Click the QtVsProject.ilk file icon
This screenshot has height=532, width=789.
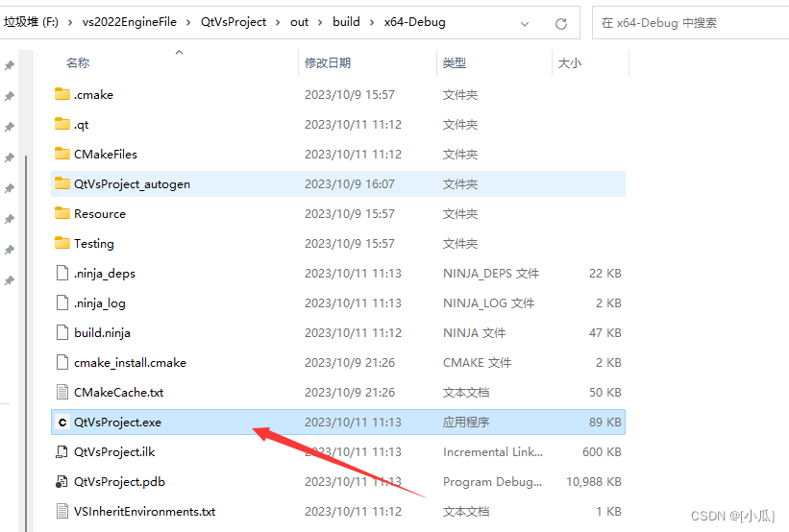click(x=62, y=451)
